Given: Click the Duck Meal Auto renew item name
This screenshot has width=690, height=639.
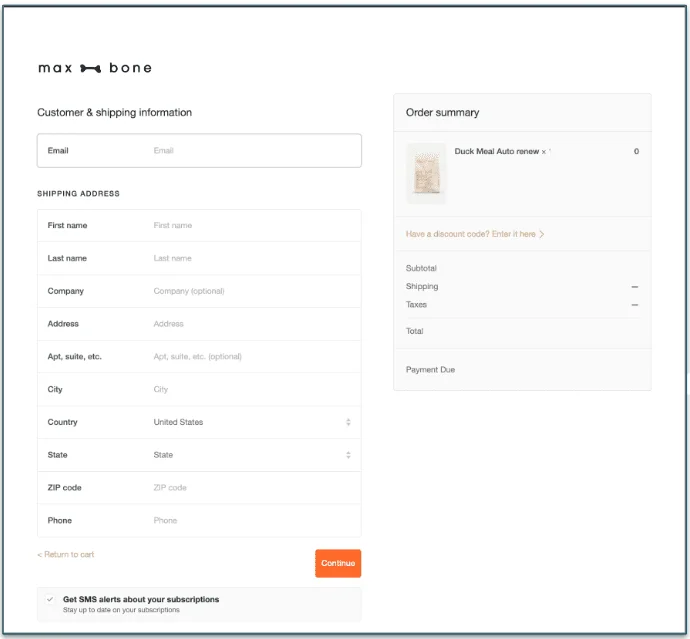Looking at the screenshot, I should pyautogui.click(x=496, y=151).
